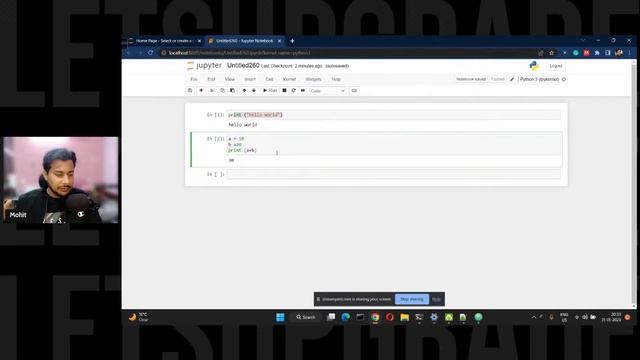This screenshot has height=360, width=640.
Task: Open Opera browser from taskbar
Action: point(390,317)
